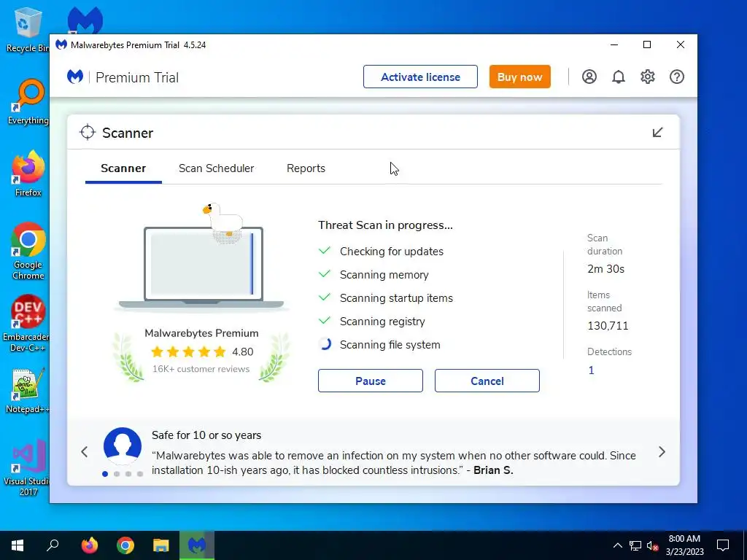The image size is (747, 560).
Task: Click "Scanning registry" text
Action: 382,322
